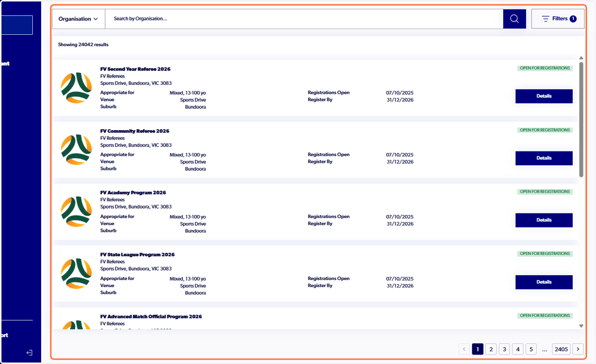
Task: Open the Organisation search type dropdown
Action: (x=78, y=19)
